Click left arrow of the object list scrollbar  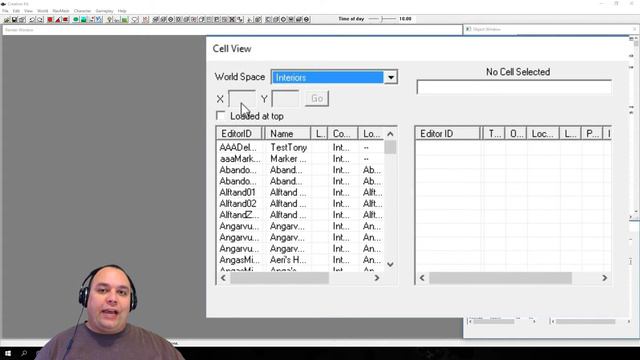(x=422, y=278)
